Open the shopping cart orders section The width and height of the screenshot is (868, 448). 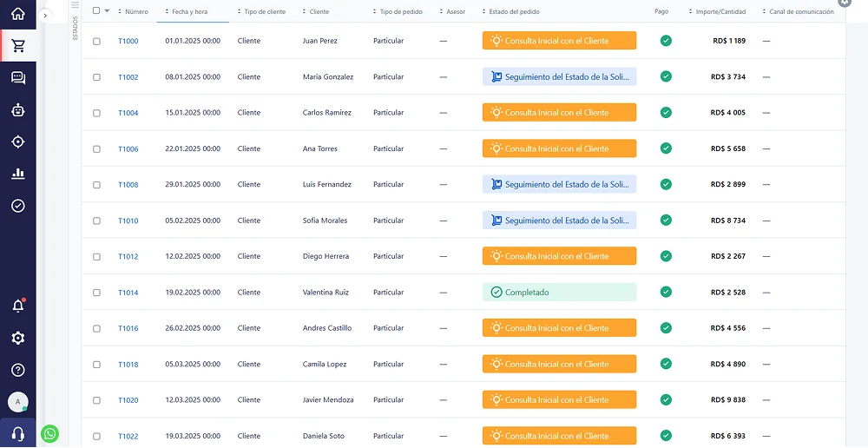[17, 46]
